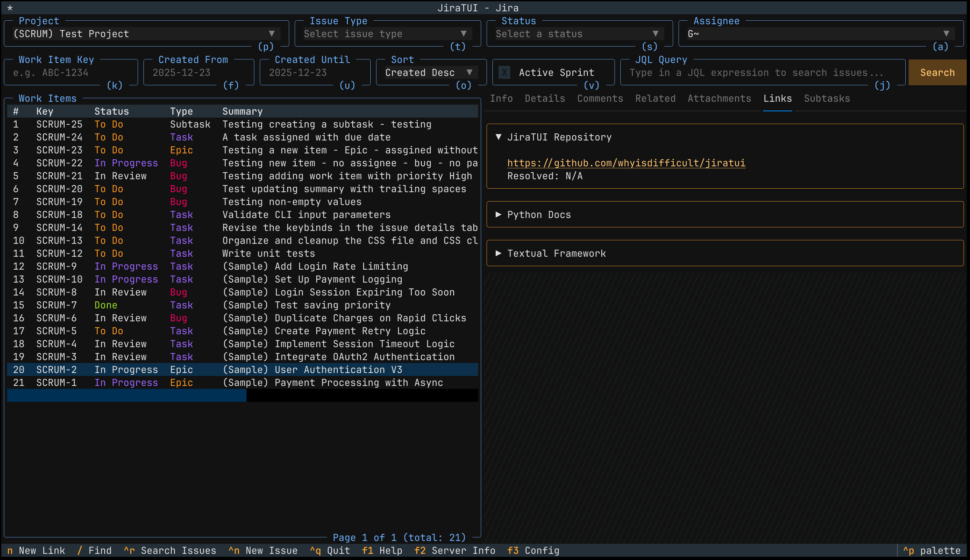Screen dimensions: 970x560
Task: Click New Link in the footer
Action: click(37, 550)
